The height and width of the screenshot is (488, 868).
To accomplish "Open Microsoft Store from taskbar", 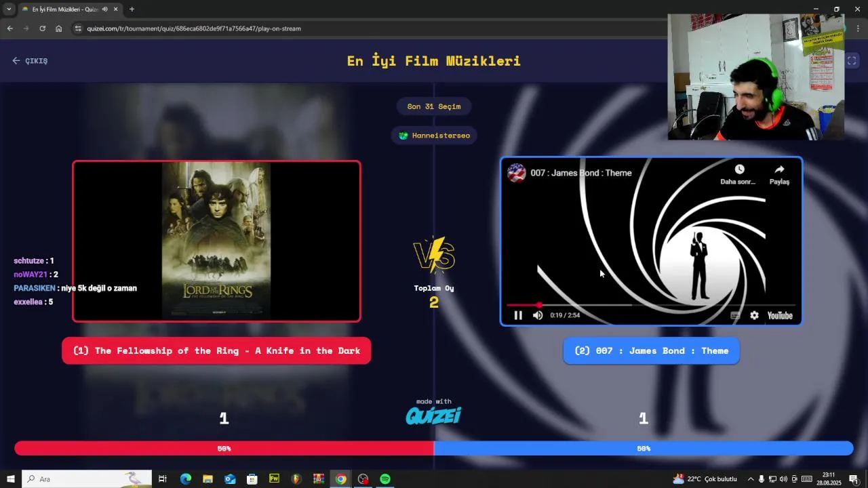I will pos(252,479).
